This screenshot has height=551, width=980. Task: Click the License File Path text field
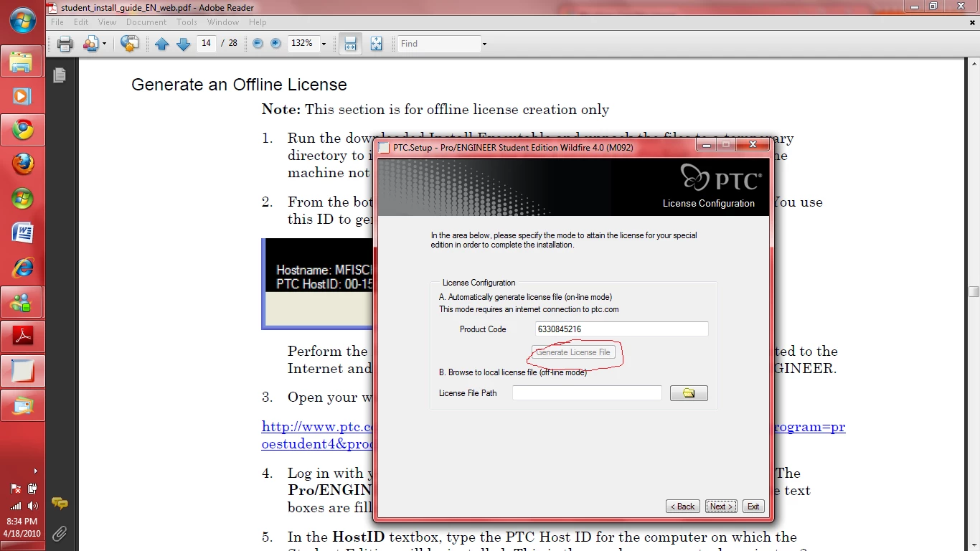[x=587, y=393]
